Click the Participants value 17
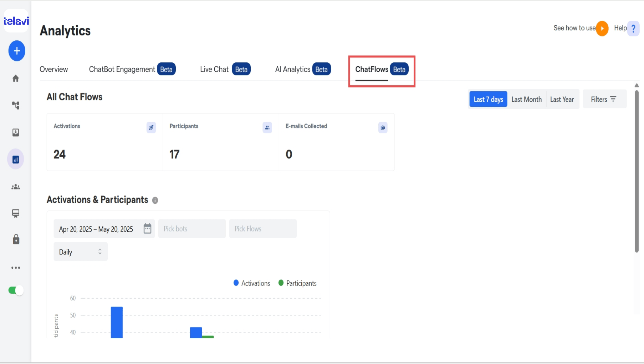This screenshot has width=644, height=364. (174, 154)
